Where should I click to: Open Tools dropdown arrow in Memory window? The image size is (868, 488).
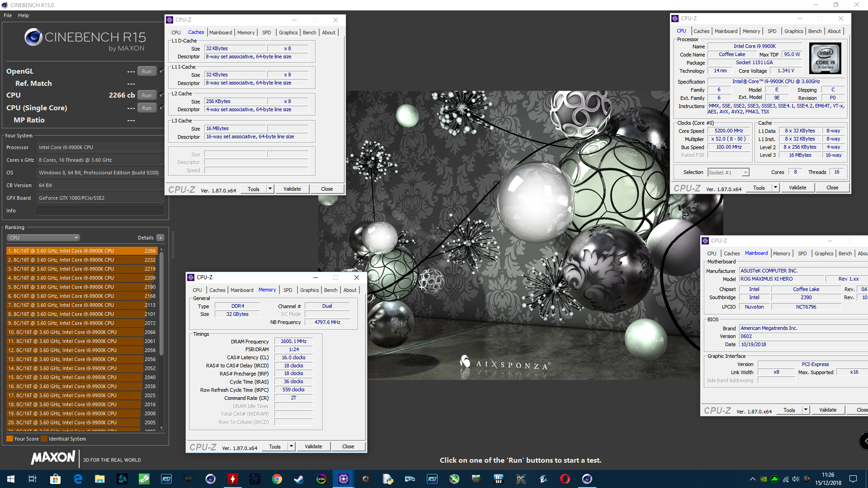point(291,446)
